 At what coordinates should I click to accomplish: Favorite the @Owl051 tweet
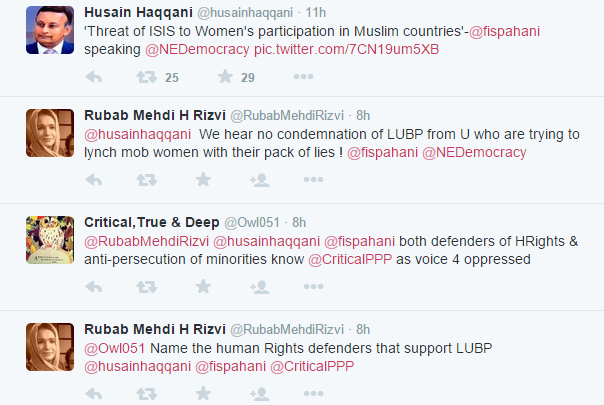click(x=203, y=286)
